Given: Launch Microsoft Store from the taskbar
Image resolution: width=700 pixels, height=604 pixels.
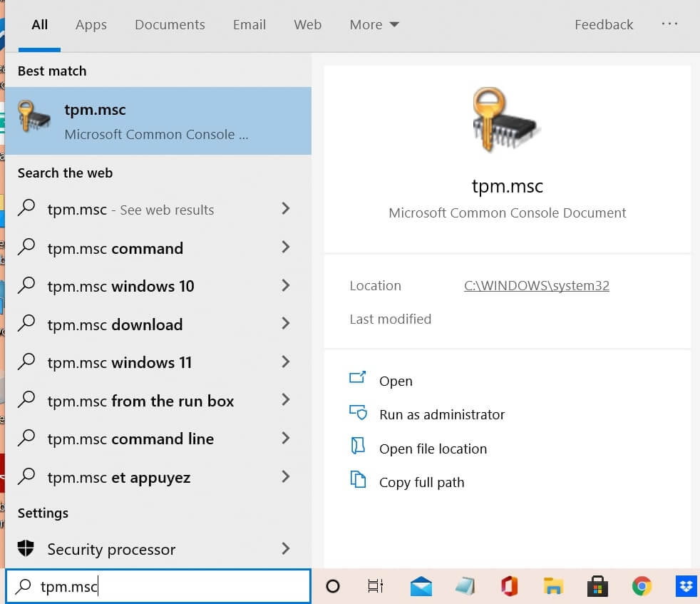Looking at the screenshot, I should click(x=597, y=586).
